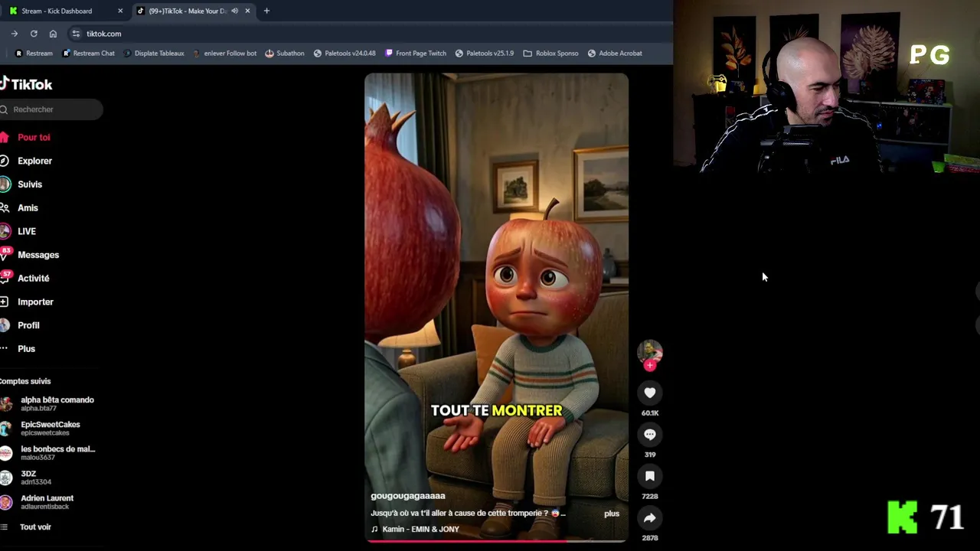
Task: Like the video with heart icon
Action: pyautogui.click(x=649, y=393)
